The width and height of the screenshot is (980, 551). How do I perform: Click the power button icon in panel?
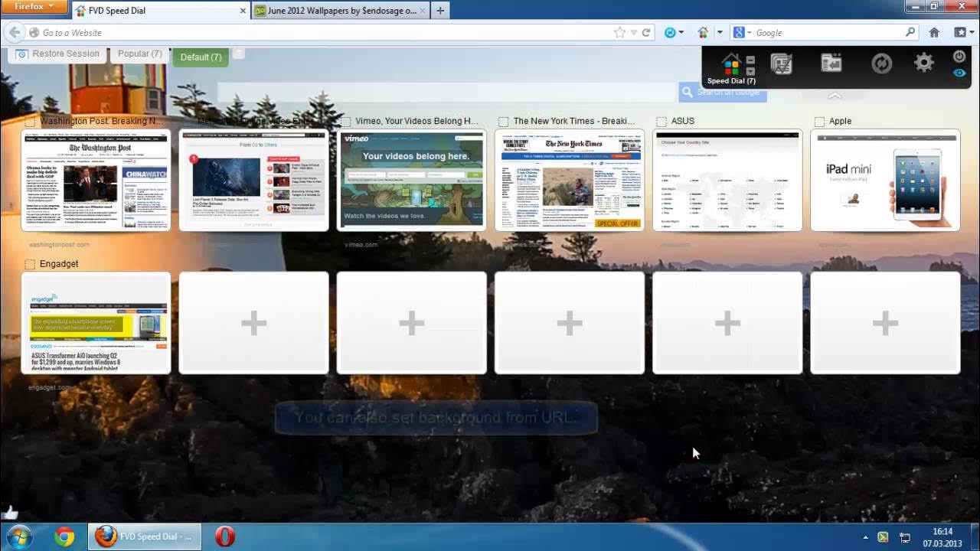pos(959,57)
